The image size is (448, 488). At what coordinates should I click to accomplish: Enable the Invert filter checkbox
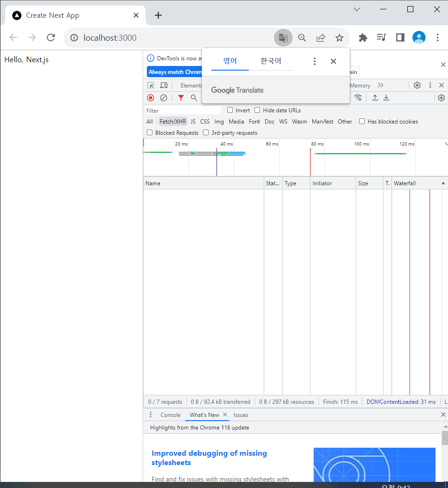[x=230, y=110]
